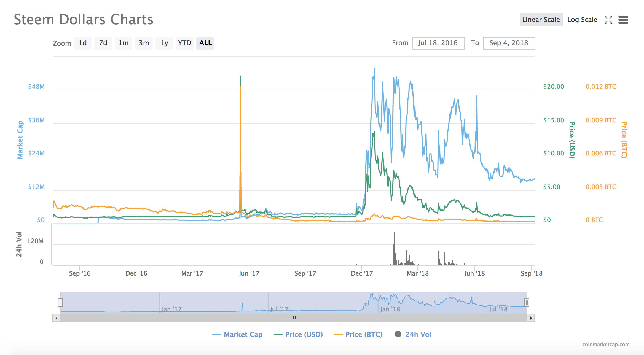Click the $20.00 price axis label
Image resolution: width=644 pixels, height=355 pixels.
pos(554,87)
